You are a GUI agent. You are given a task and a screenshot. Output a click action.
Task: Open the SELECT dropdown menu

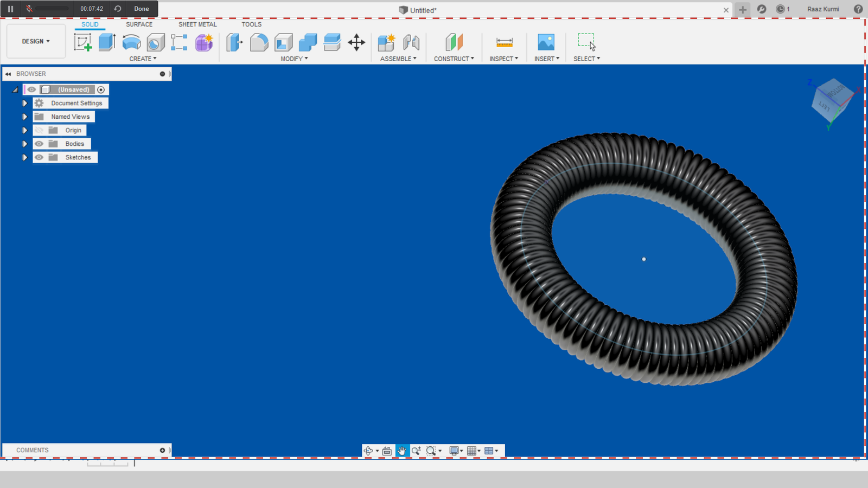(x=587, y=59)
